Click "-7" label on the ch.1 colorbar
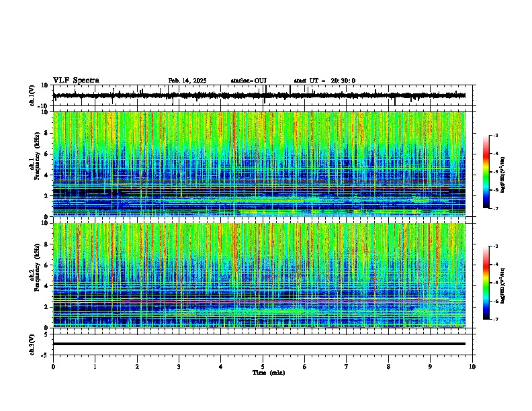Viewport: 532px width, 411px height. coord(495,208)
